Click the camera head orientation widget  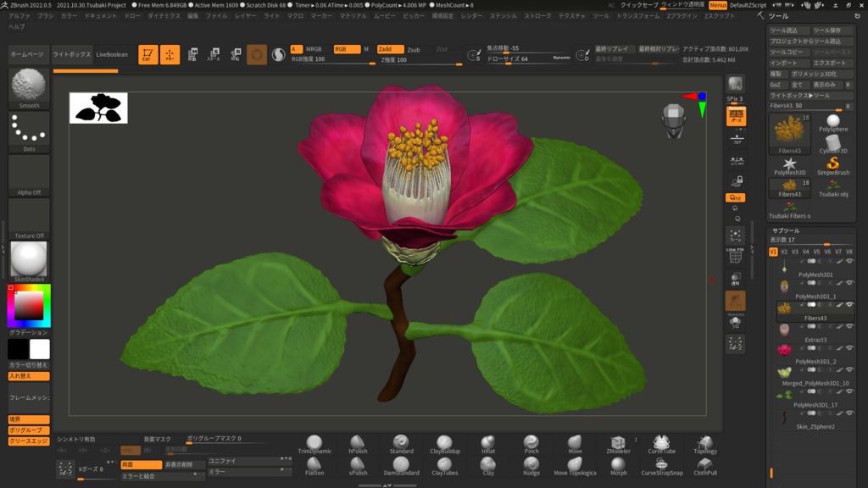(674, 120)
